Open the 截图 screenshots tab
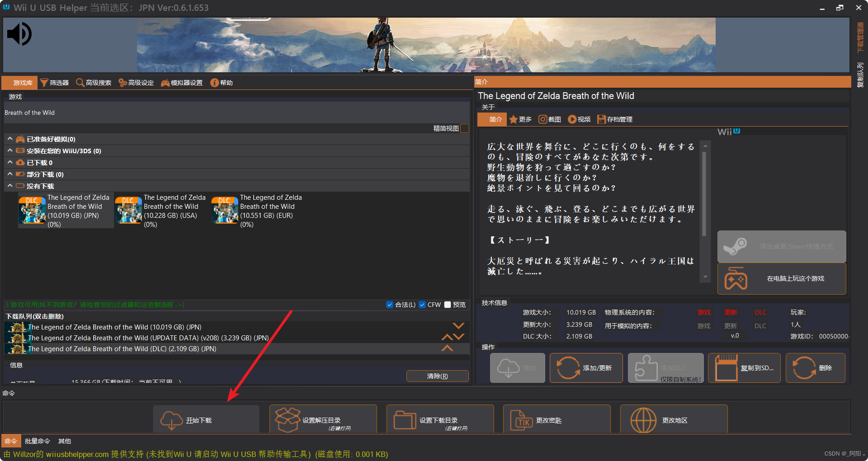The height and width of the screenshot is (461, 868). click(x=550, y=119)
